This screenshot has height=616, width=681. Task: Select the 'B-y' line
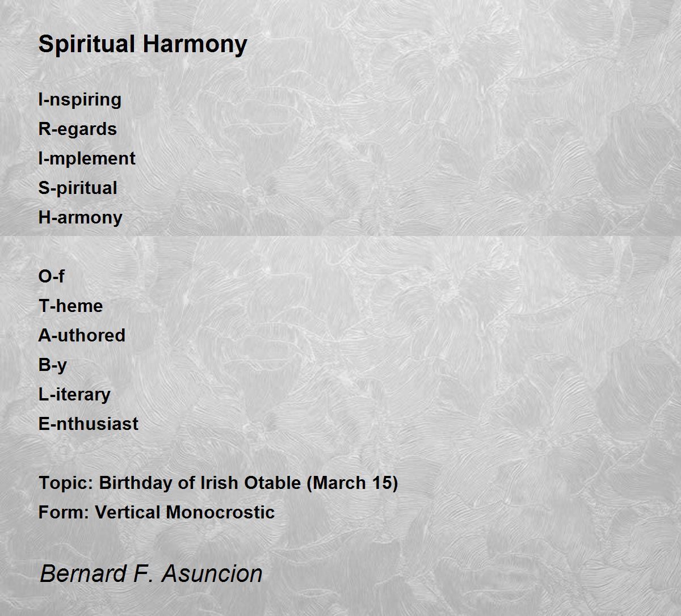52,365
